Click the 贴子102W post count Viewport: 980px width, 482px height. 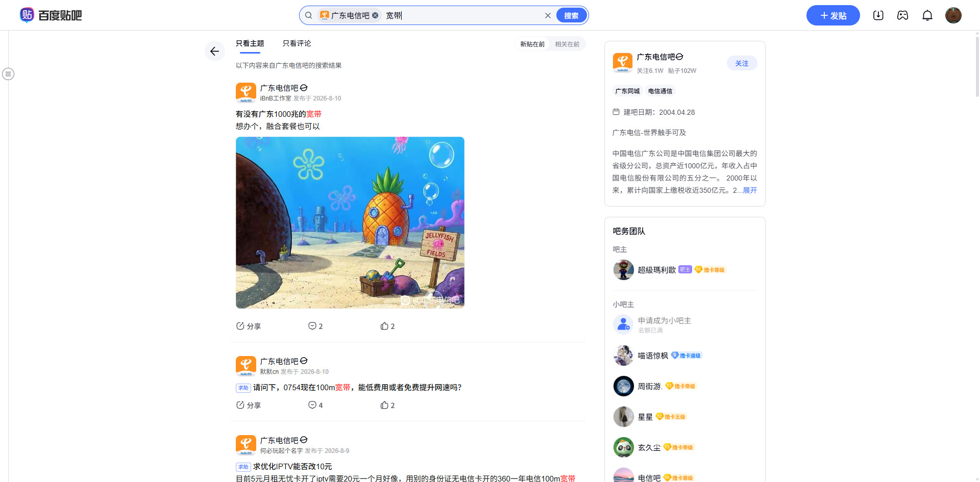point(682,71)
